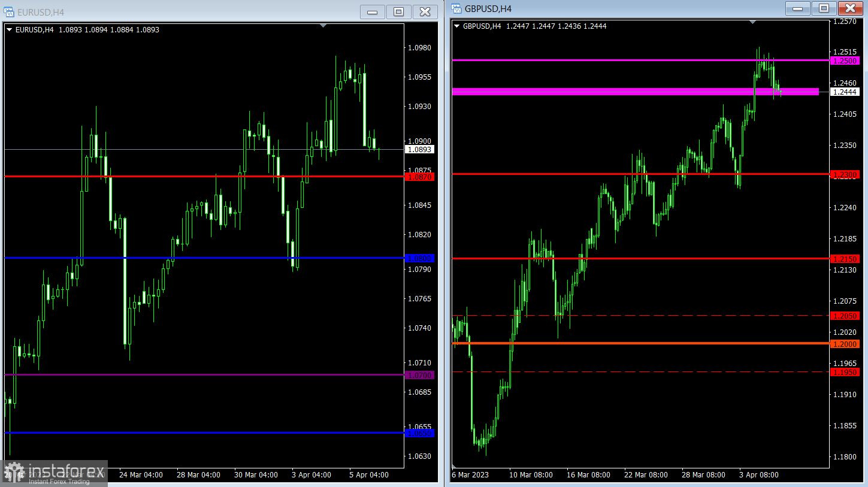The width and height of the screenshot is (868, 487).
Task: Click the chart shift triangle atop the GBPUSD chart
Action: [753, 22]
